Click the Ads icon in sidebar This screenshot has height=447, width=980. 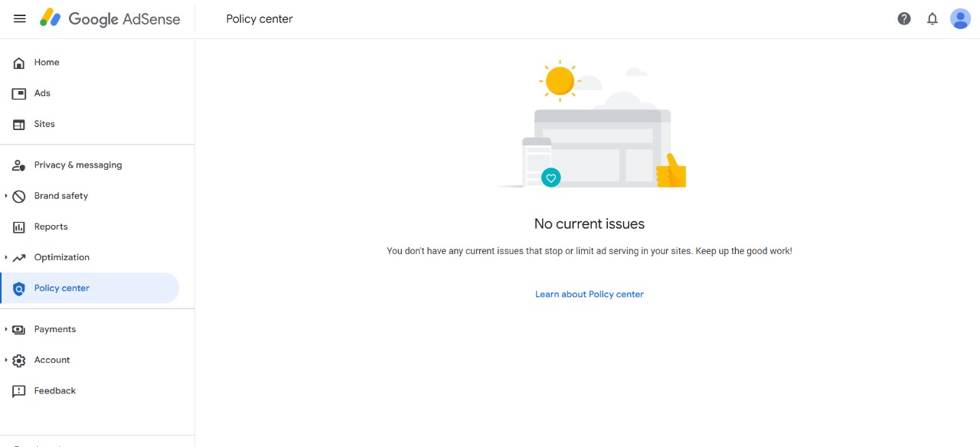click(x=19, y=93)
